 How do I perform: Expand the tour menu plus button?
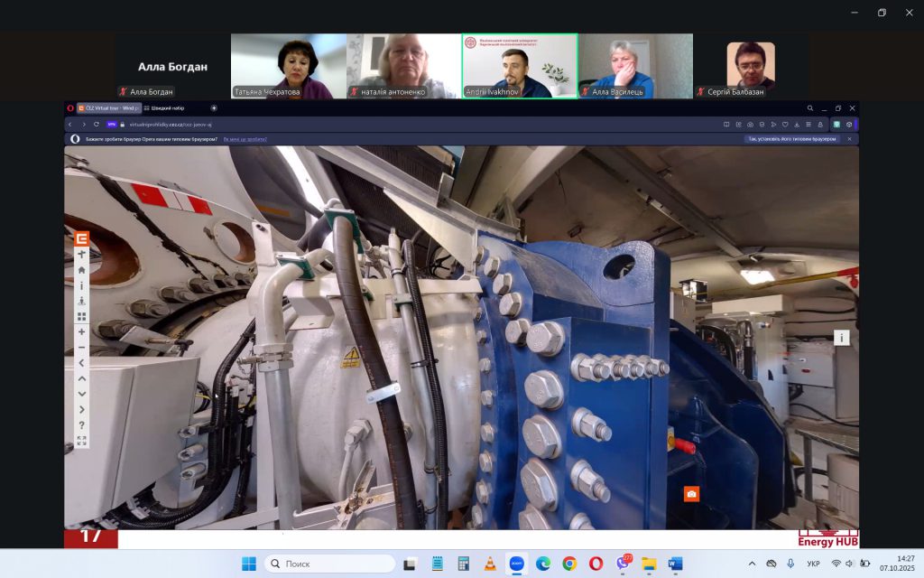81,254
